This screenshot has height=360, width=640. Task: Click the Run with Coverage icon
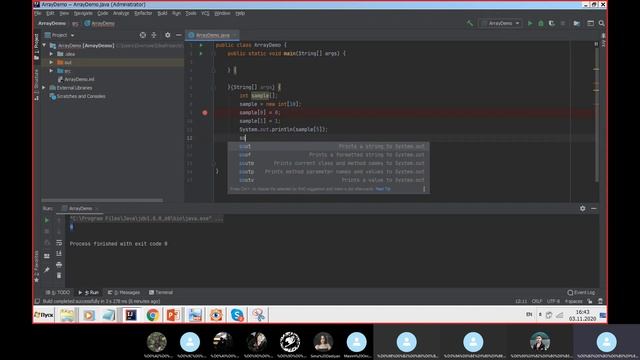click(552, 23)
